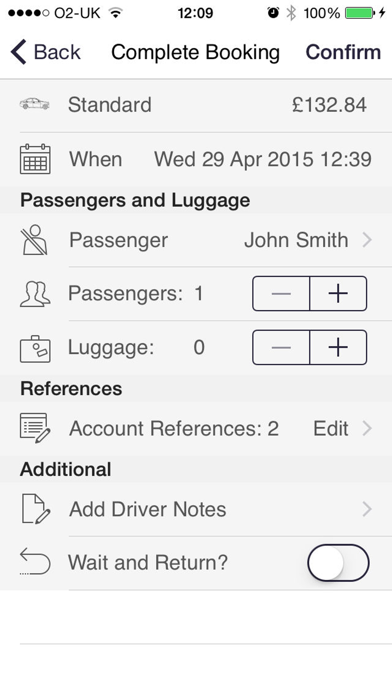The image size is (392, 696).
Task: Tap the calendar icon beside When
Action: coord(35,159)
